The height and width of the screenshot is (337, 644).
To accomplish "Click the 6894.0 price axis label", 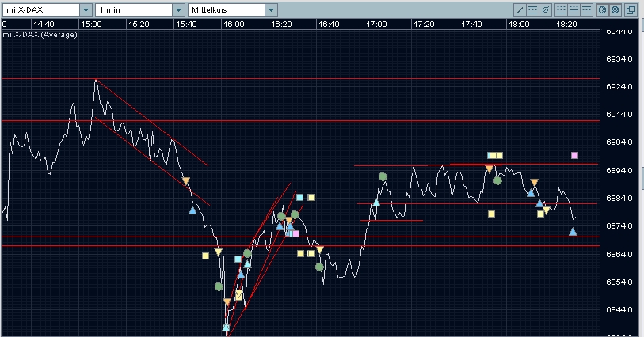I will [619, 170].
